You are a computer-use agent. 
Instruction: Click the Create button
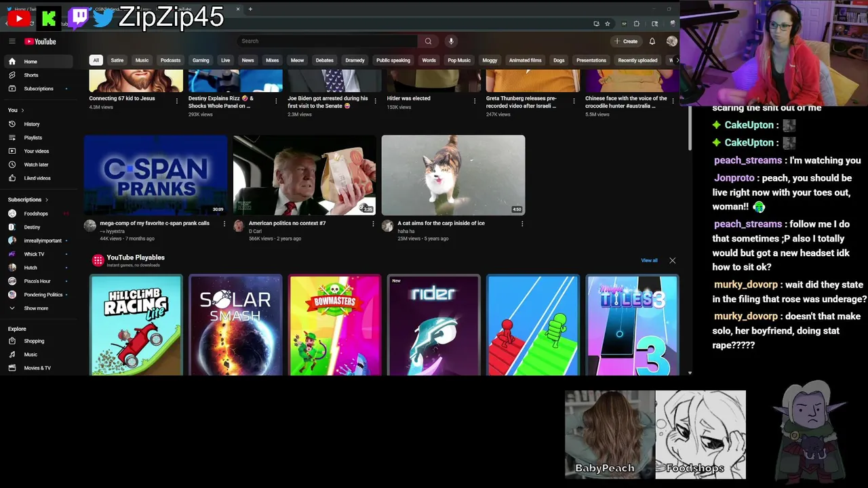[x=626, y=41]
